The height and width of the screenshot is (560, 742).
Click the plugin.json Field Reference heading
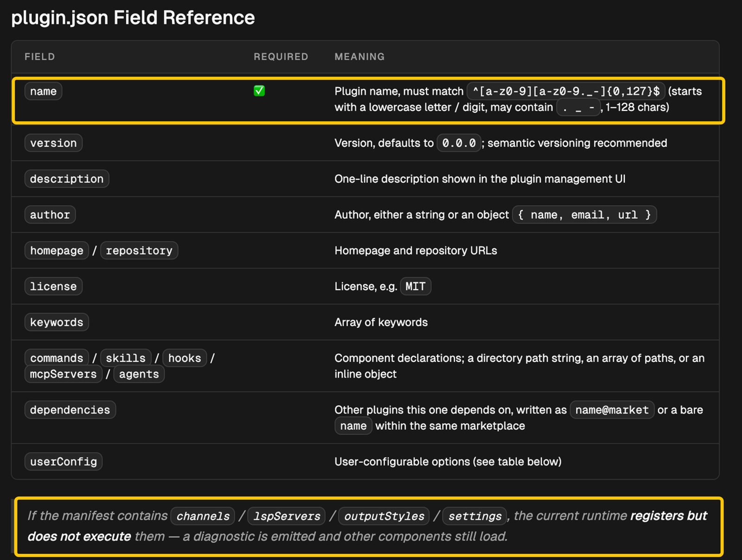click(x=133, y=18)
